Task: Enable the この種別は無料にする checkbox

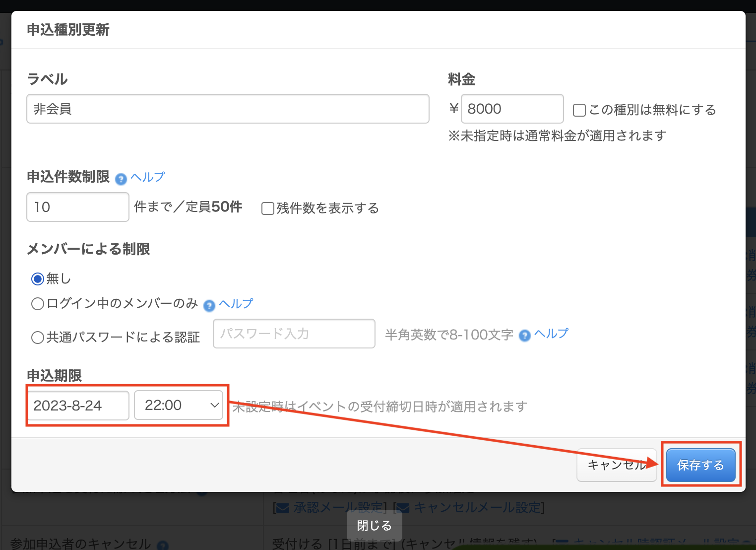Action: [x=579, y=110]
